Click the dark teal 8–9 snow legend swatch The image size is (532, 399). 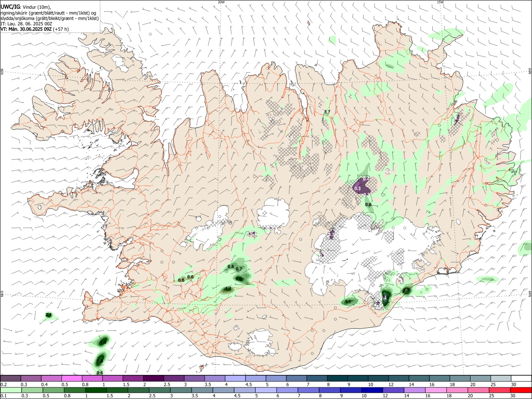(337, 378)
